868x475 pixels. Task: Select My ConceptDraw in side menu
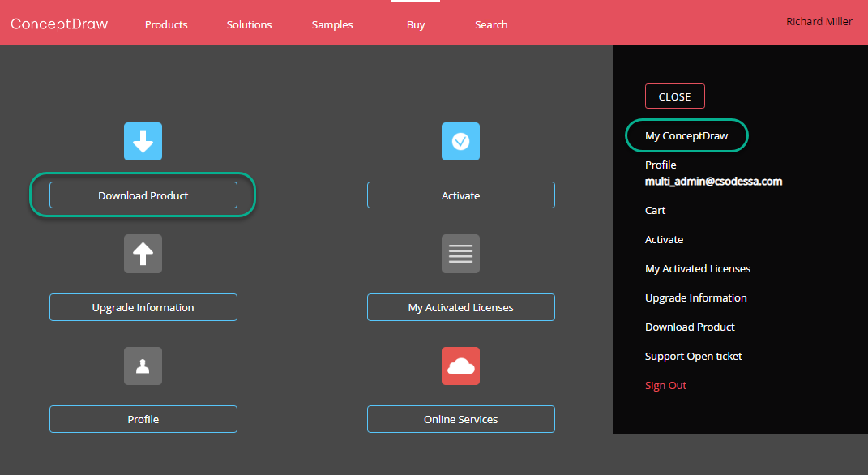[x=686, y=135]
